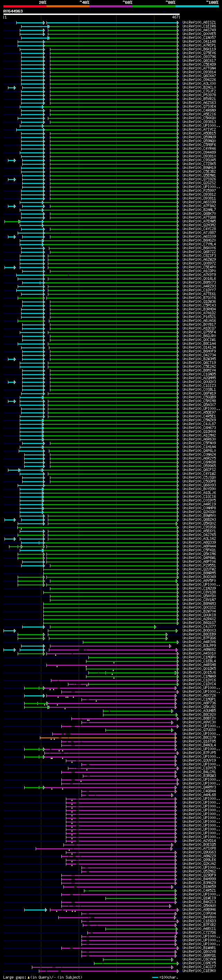Open hit UniRef100_B8NRM5
Image resolution: width=222 pixels, height=980 pixels.
(x=199, y=573)
